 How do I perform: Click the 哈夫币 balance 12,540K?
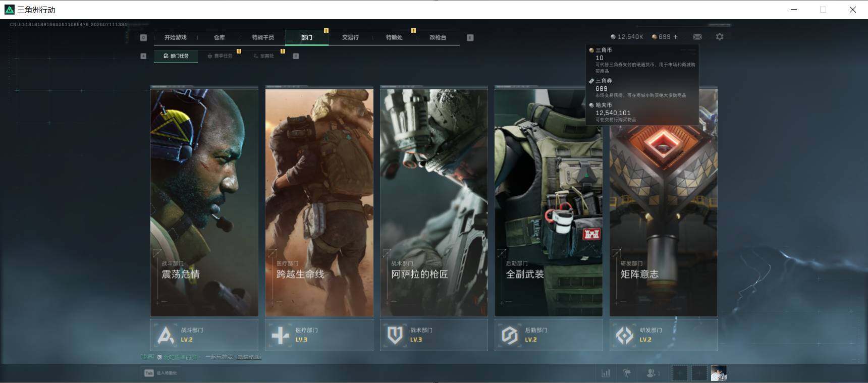click(x=627, y=37)
